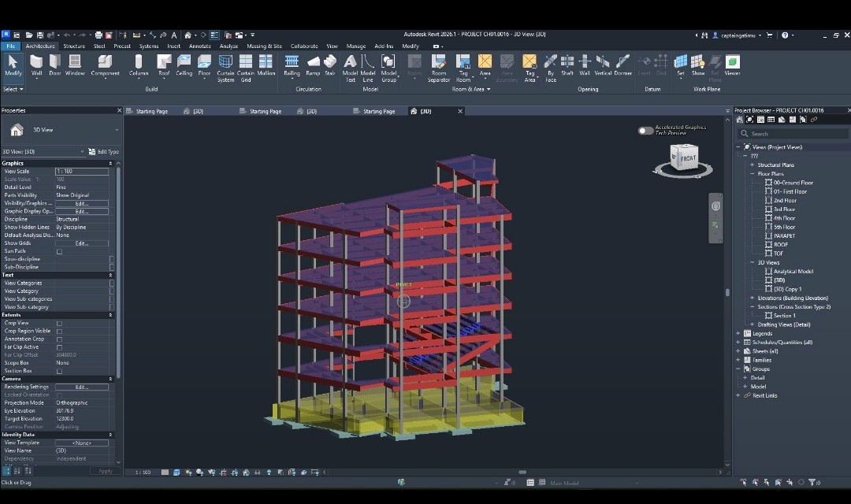
Task: Enable the Section Box checkbox
Action: 59,371
